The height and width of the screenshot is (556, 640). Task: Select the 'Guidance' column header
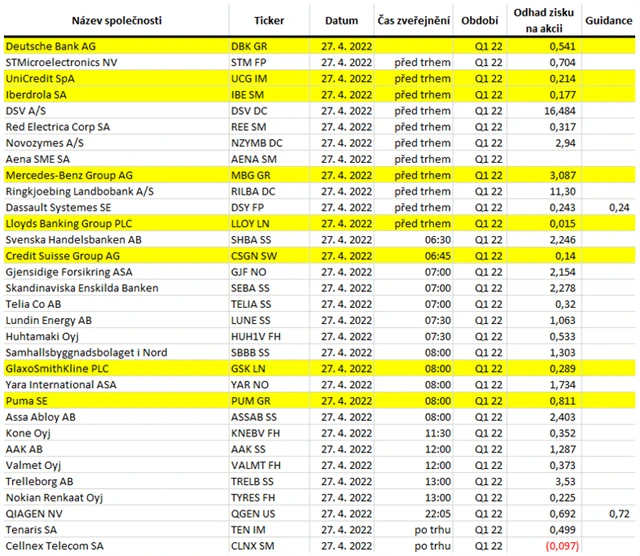608,20
